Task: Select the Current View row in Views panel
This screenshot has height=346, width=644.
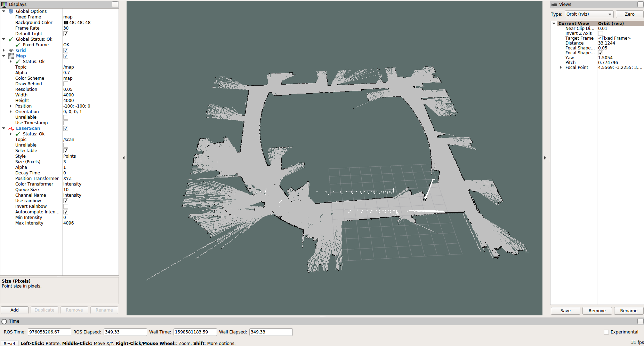Action: [x=574, y=23]
